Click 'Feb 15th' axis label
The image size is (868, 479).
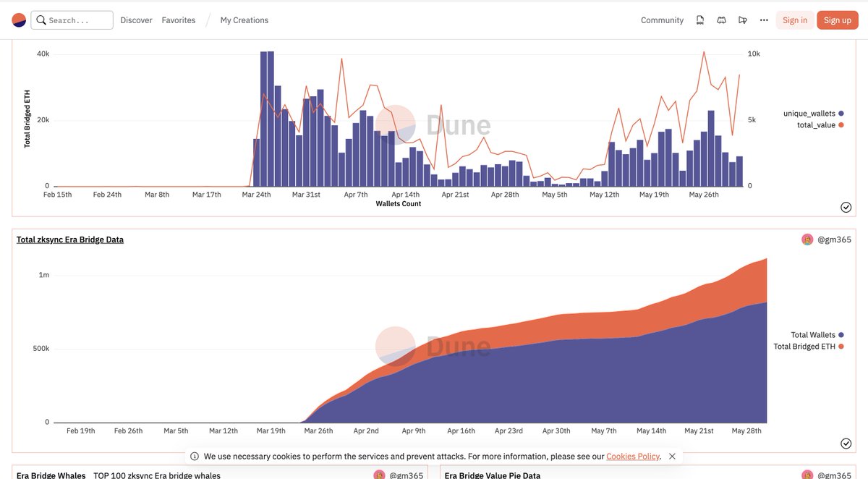58,195
